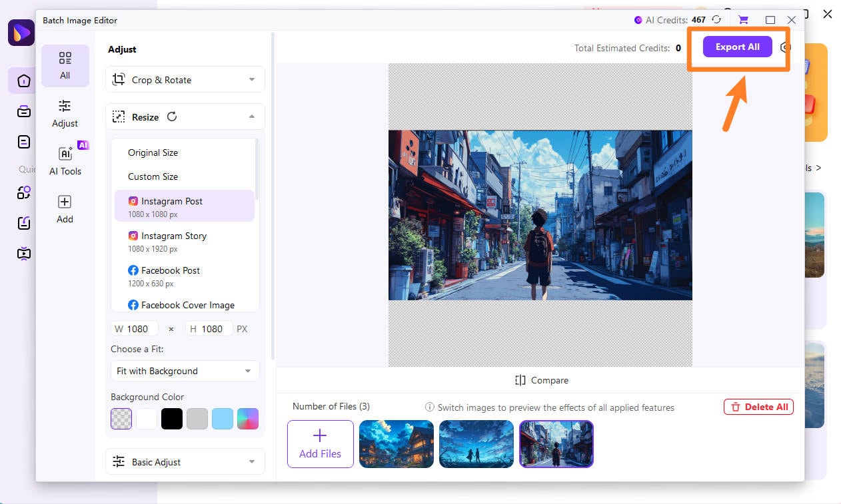Screen dimensions: 841x504
Task: Select the black background color swatch
Action: click(172, 419)
